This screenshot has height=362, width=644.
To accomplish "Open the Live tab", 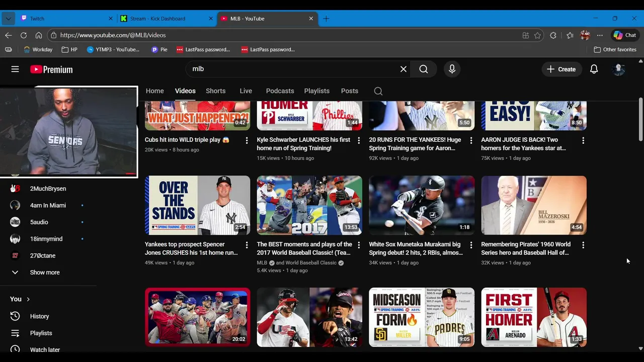I will [x=246, y=91].
